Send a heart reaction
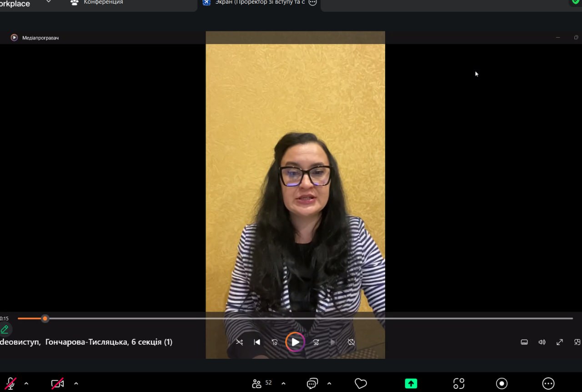This screenshot has width=582, height=392. (x=361, y=383)
